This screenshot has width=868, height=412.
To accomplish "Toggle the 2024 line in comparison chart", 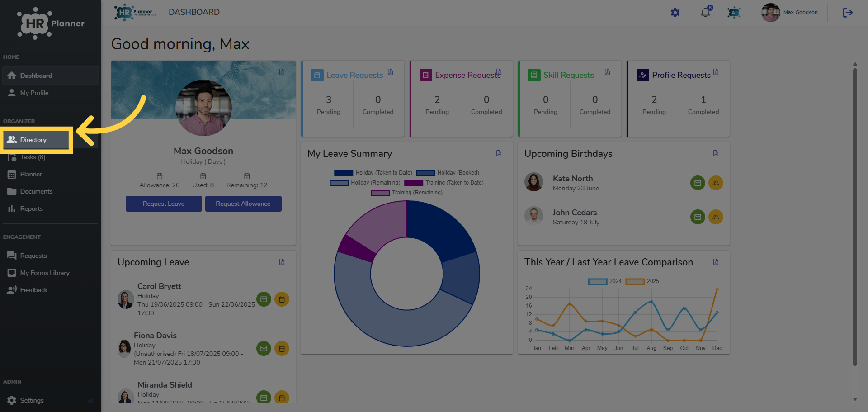I will click(605, 281).
